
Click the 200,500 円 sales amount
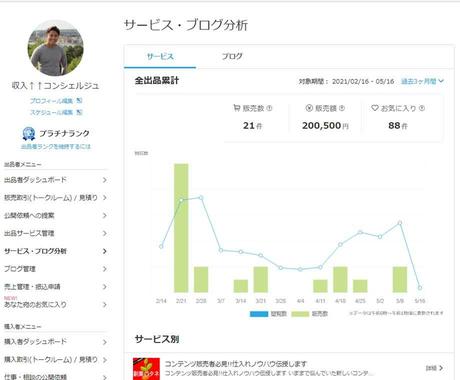pyautogui.click(x=325, y=126)
